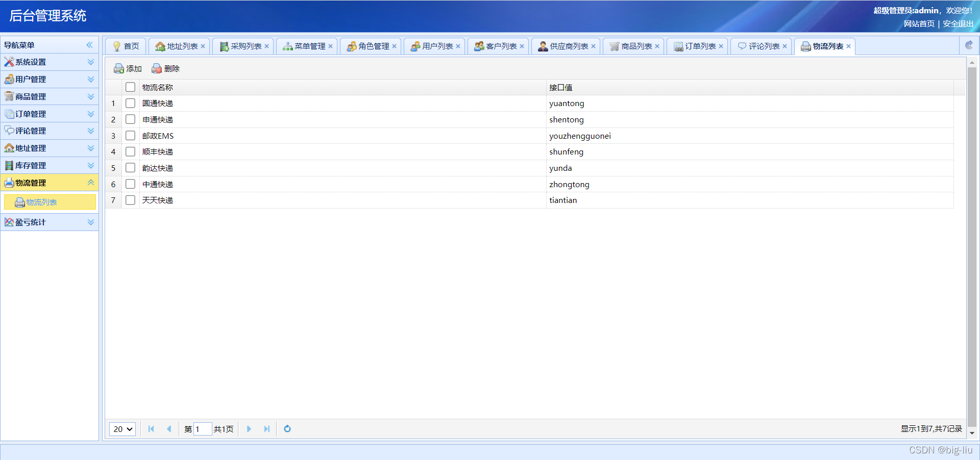Click the 评论管理 speech bubble icon
The height and width of the screenshot is (460, 980).
point(9,131)
